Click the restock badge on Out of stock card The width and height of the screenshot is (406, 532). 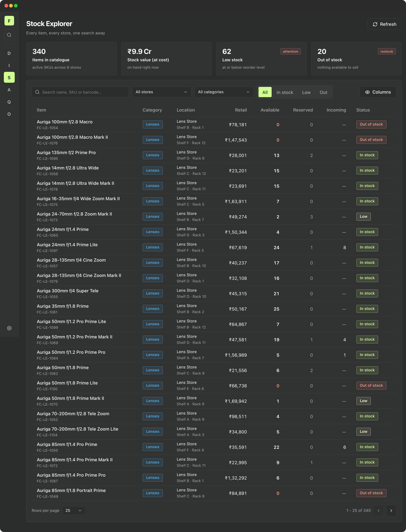tap(387, 52)
